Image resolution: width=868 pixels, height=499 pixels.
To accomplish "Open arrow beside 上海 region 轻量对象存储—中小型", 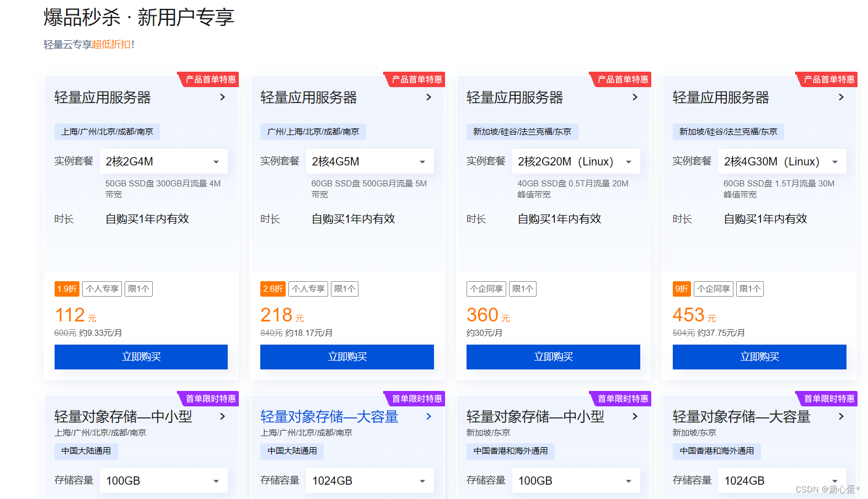I will 222,416.
